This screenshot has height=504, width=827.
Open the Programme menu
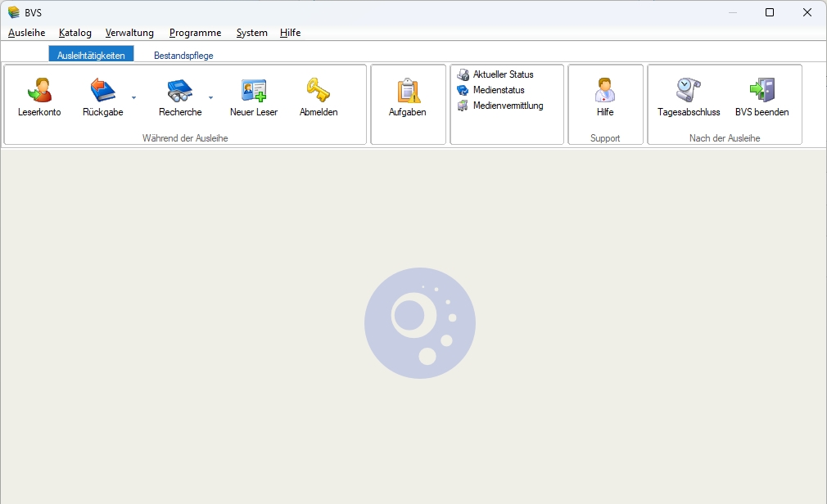[x=195, y=33]
